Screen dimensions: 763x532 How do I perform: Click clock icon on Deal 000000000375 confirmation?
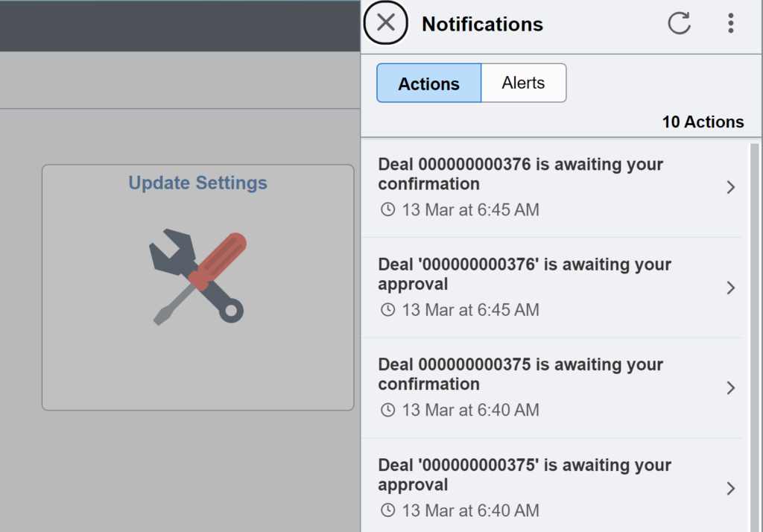tap(387, 410)
